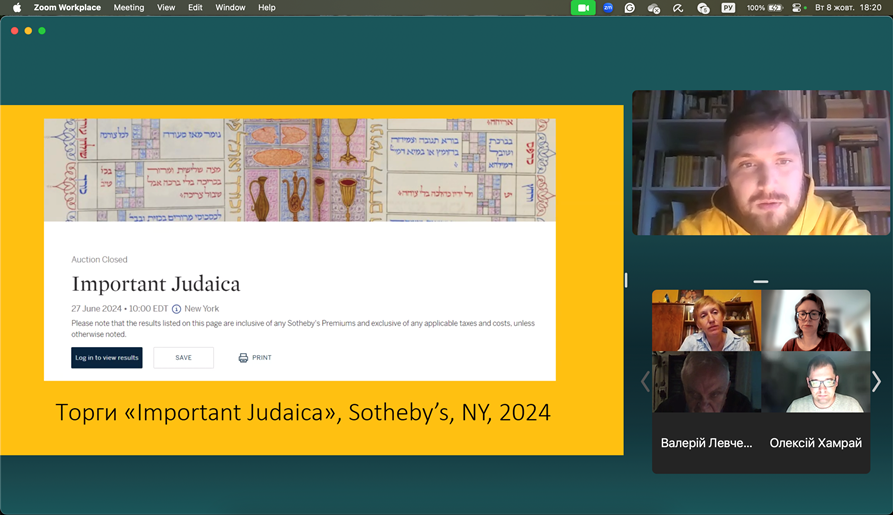Click the green Zoom camera menu bar icon
The width and height of the screenshot is (893, 515).
pos(583,7)
